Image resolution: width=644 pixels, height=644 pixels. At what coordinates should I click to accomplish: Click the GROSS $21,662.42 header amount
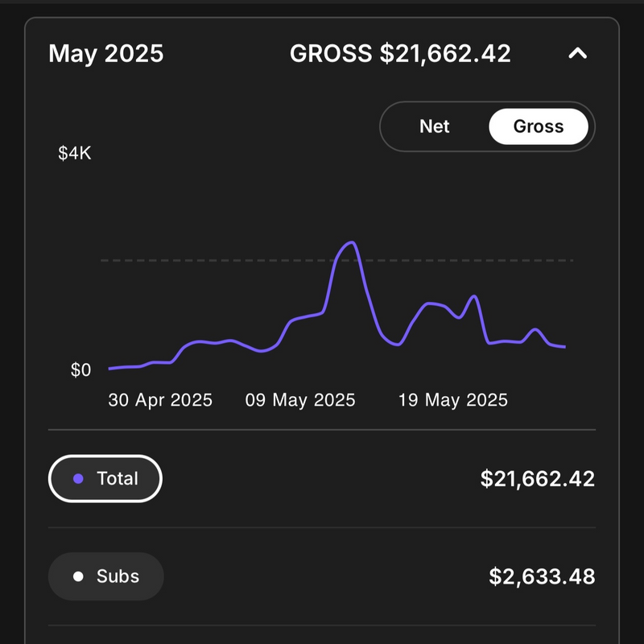[400, 54]
